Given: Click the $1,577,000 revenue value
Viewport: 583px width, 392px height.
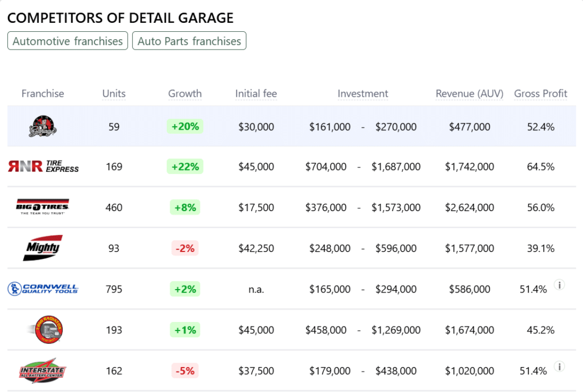Looking at the screenshot, I should point(470,249).
